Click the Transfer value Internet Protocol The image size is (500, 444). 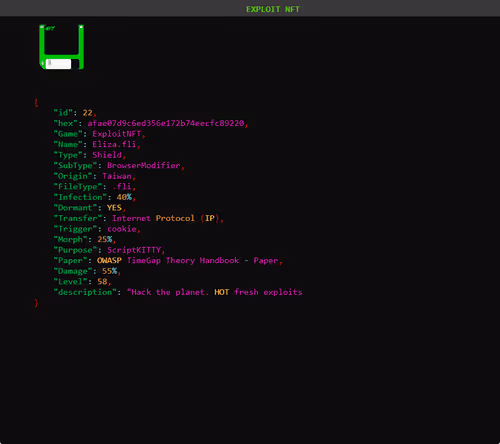point(153,218)
